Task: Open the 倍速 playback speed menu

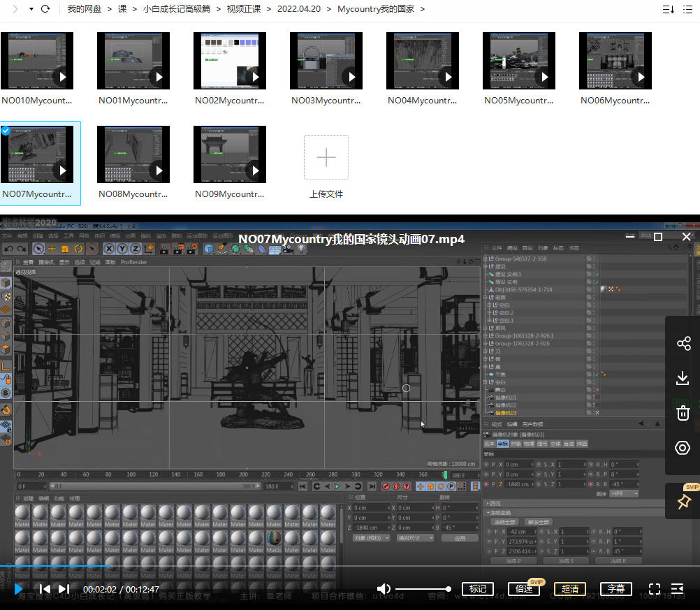Action: point(524,589)
